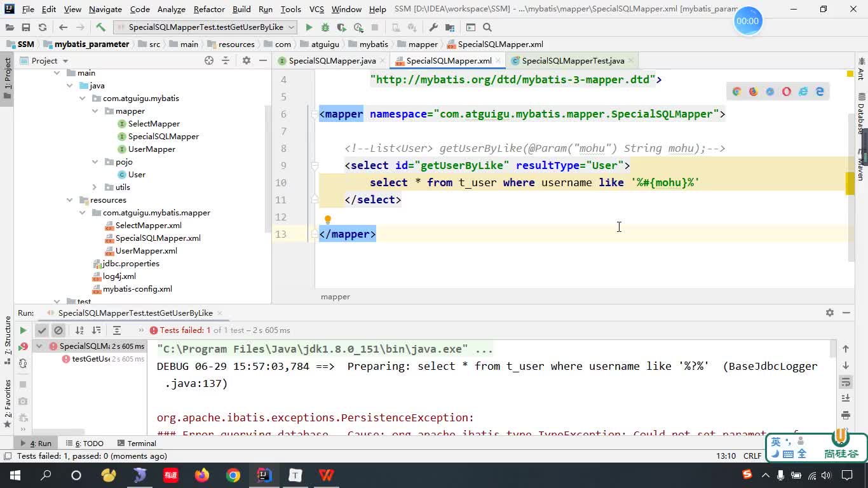Toggle Show Passed tests checkmark
868x488 pixels.
pyautogui.click(x=42, y=330)
